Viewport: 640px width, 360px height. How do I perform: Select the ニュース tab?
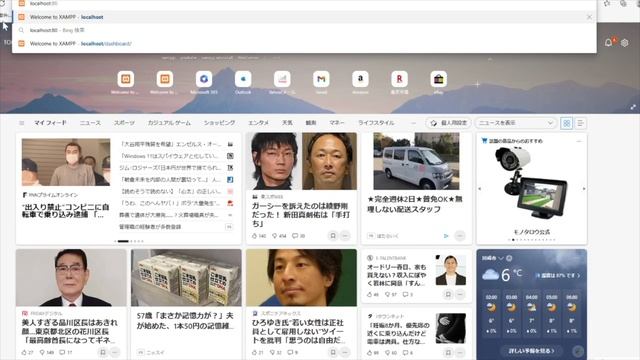point(90,123)
